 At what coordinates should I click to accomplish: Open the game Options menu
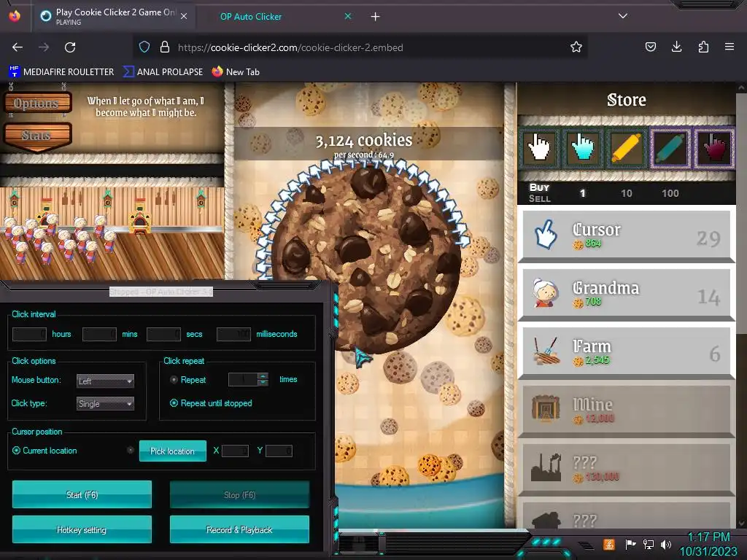coord(37,103)
